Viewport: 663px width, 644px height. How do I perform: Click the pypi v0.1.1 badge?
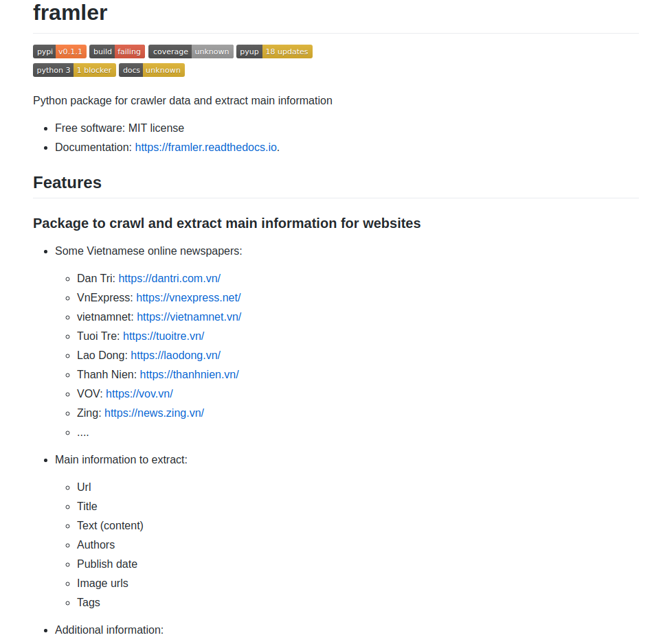coord(60,51)
